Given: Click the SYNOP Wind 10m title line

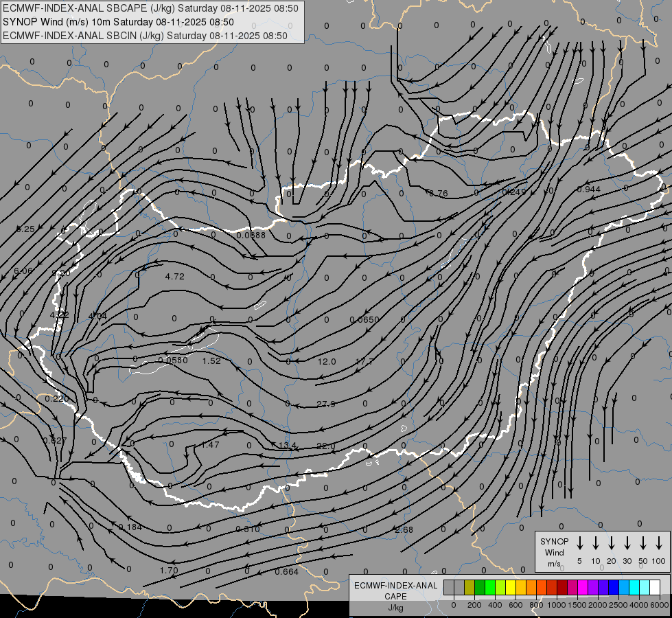Looking at the screenshot, I should point(118,22).
